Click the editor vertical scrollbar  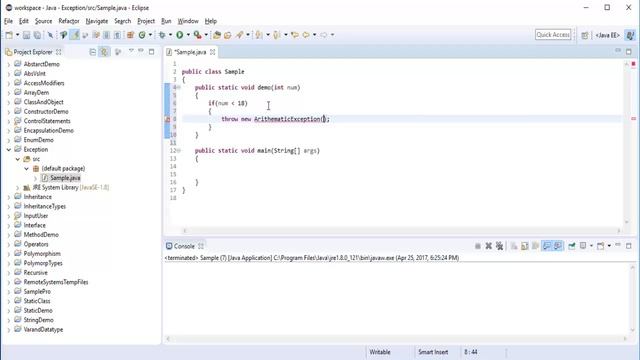[627, 143]
